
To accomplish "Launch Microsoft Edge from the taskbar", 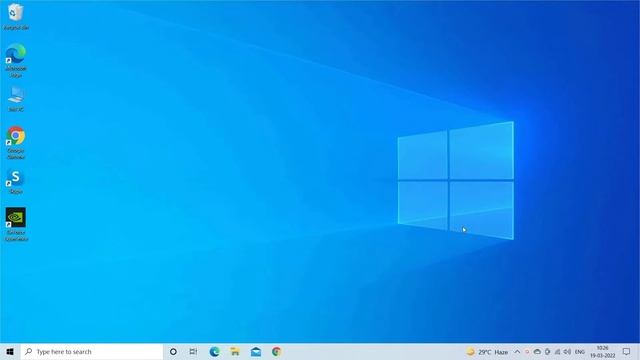I will [214, 352].
